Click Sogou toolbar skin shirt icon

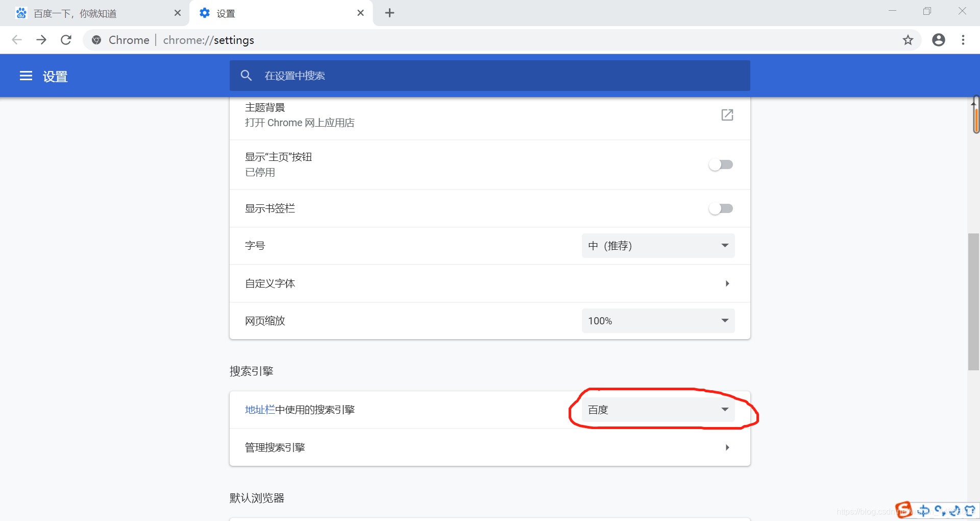970,510
